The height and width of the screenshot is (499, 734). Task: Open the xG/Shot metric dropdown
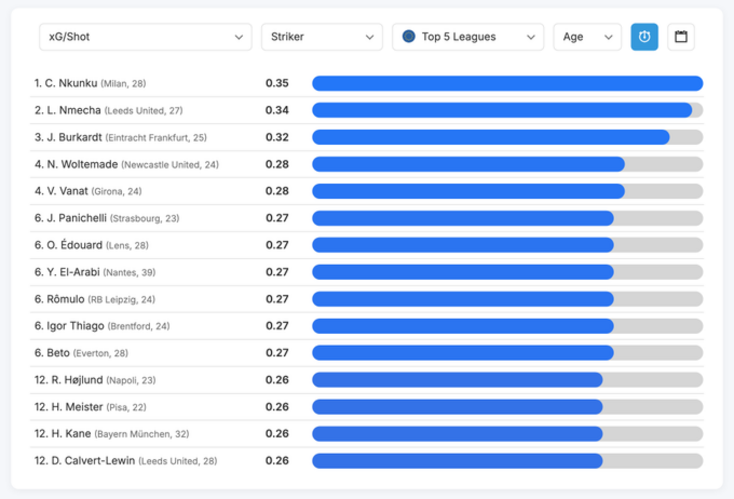tap(144, 37)
